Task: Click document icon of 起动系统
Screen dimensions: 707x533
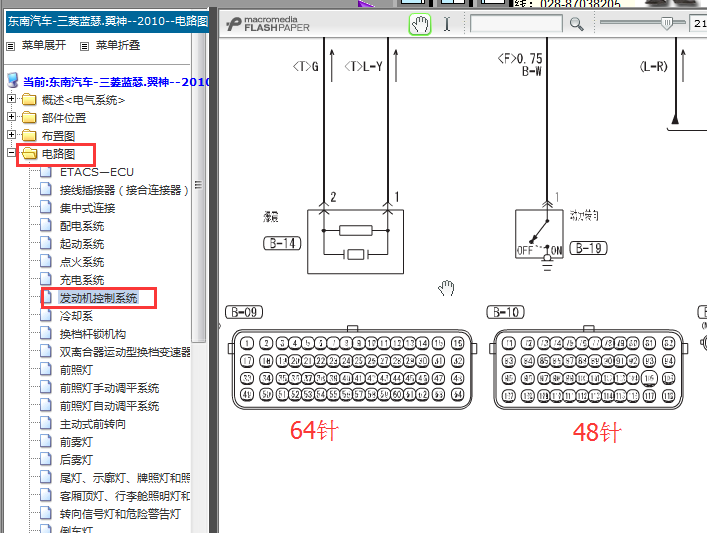Action: (46, 243)
